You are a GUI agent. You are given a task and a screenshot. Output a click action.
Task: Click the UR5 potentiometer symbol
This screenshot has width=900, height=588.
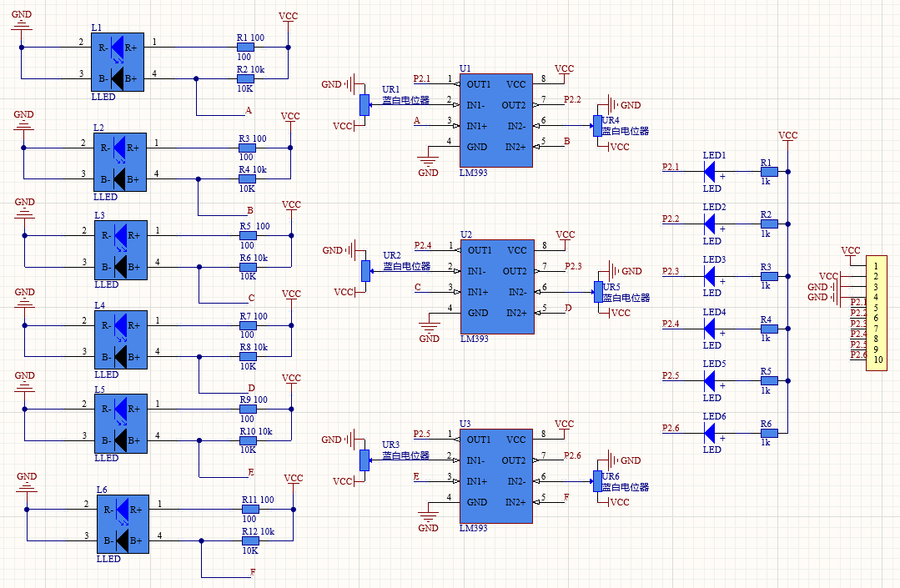(599, 292)
